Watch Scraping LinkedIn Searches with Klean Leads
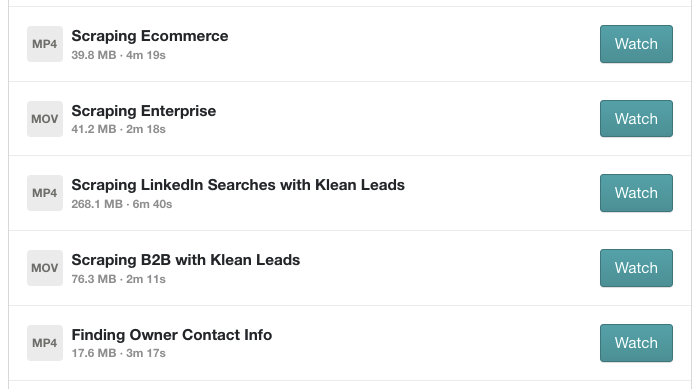This screenshot has width=700, height=389. click(636, 193)
